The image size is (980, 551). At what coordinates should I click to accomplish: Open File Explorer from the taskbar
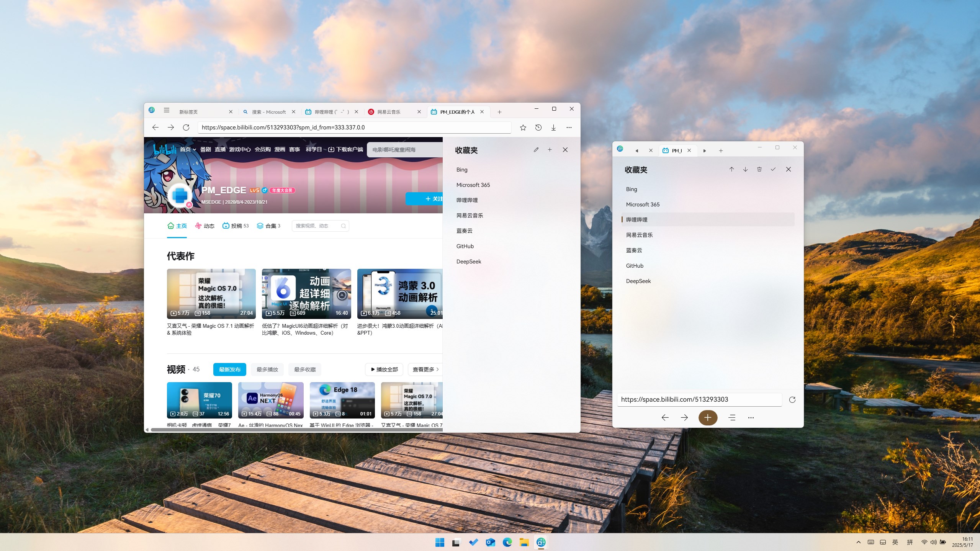[x=524, y=542]
